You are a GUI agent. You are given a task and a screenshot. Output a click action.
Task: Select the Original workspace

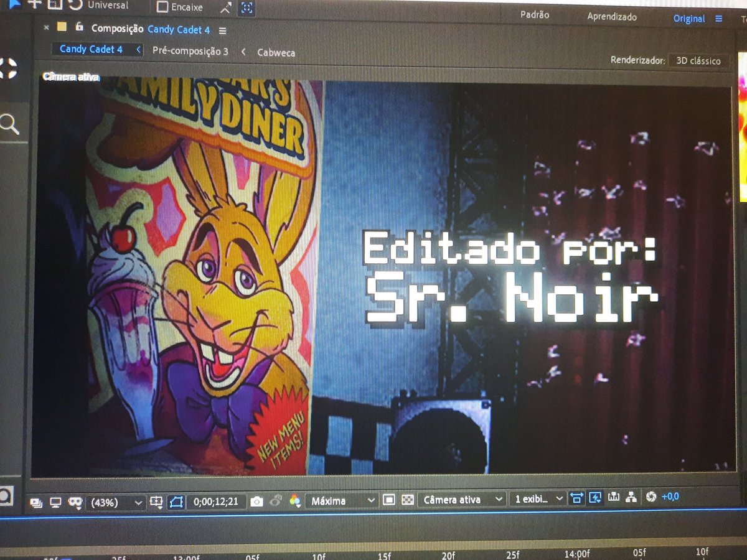689,19
